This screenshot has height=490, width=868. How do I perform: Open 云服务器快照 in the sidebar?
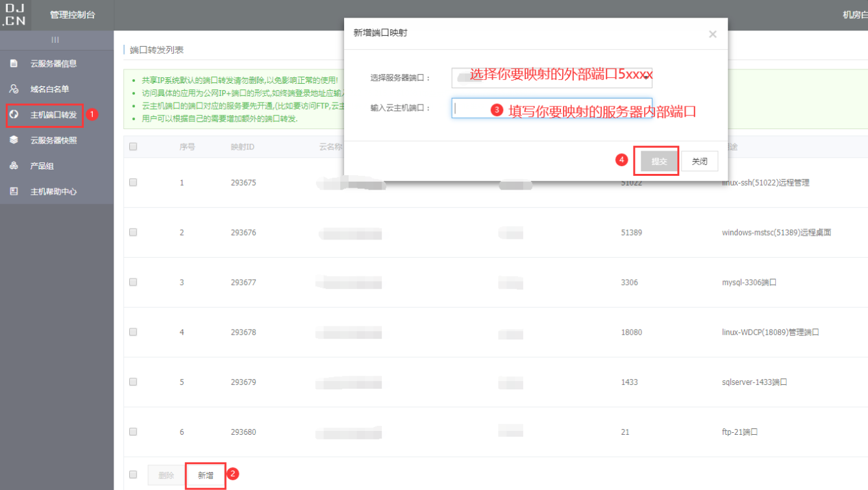pos(53,140)
